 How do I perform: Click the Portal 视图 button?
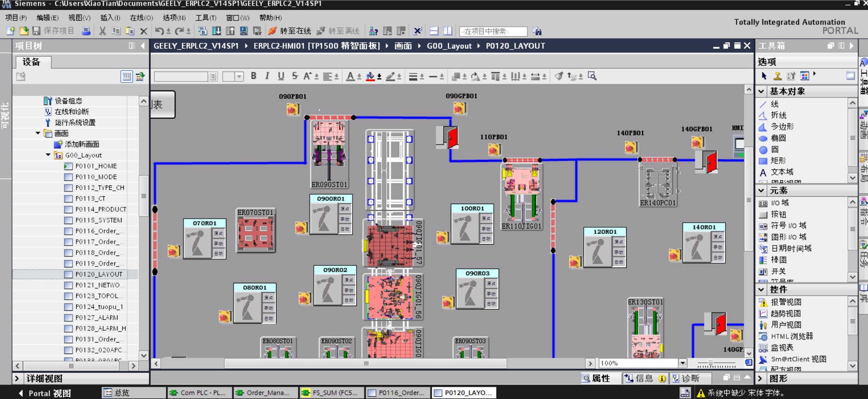[x=45, y=393]
